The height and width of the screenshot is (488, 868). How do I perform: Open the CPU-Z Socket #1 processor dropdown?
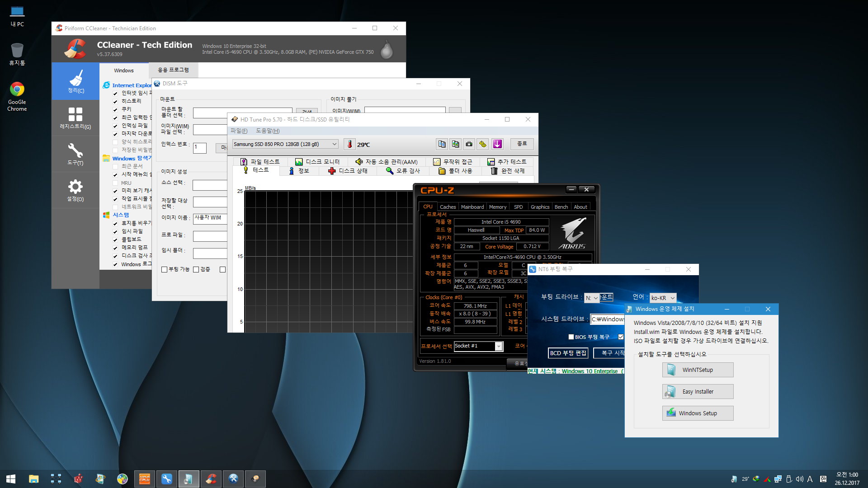click(478, 346)
